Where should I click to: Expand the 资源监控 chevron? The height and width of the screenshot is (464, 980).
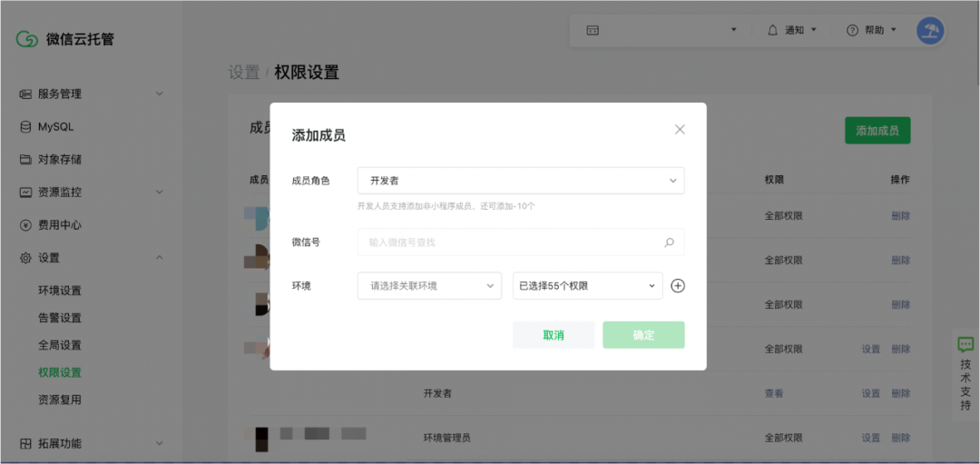160,192
